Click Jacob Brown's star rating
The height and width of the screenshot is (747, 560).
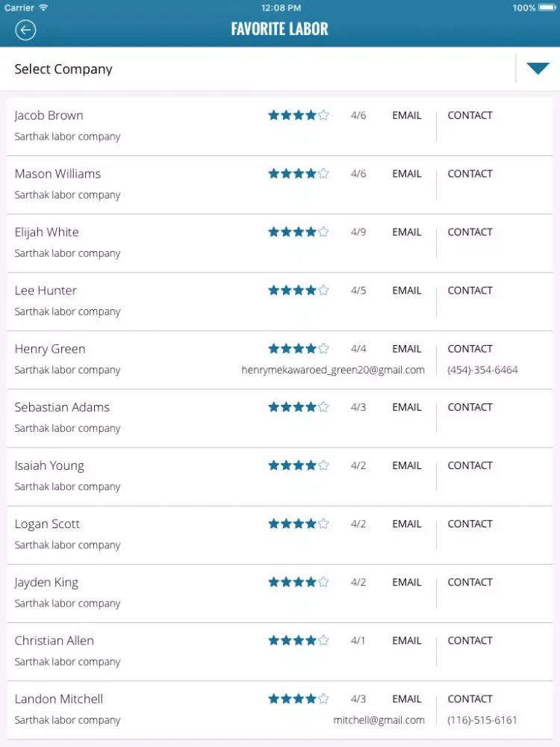299,115
